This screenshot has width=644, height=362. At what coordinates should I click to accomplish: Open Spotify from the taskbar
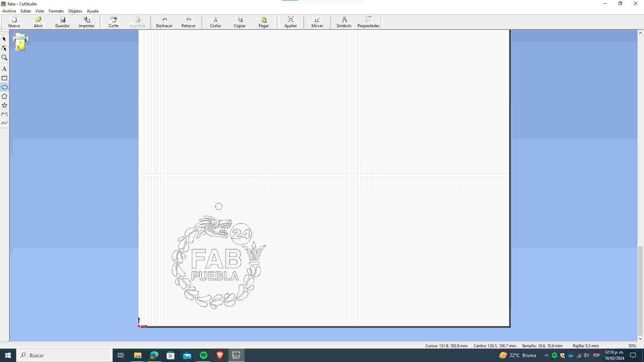[204, 355]
